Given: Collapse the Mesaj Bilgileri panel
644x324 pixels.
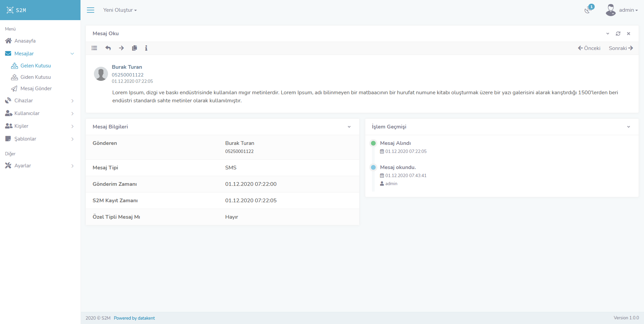Looking at the screenshot, I should point(349,127).
